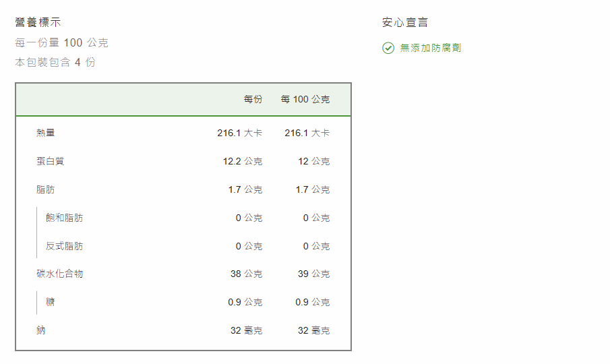Click the 脂肪 row label
610x364 pixels.
coord(46,189)
